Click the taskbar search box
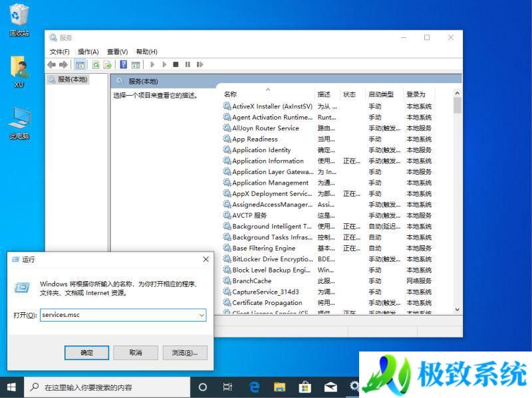This screenshot has height=398, width=532. pos(107,387)
